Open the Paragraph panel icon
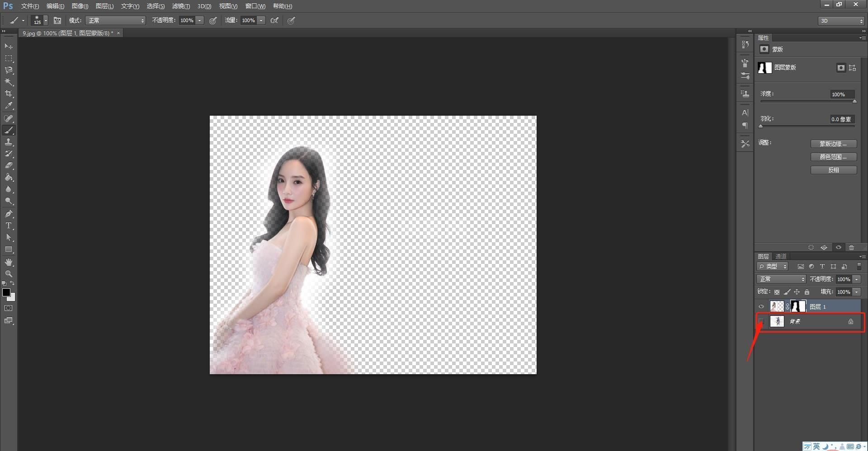Viewport: 868px width, 451px height. point(745,125)
